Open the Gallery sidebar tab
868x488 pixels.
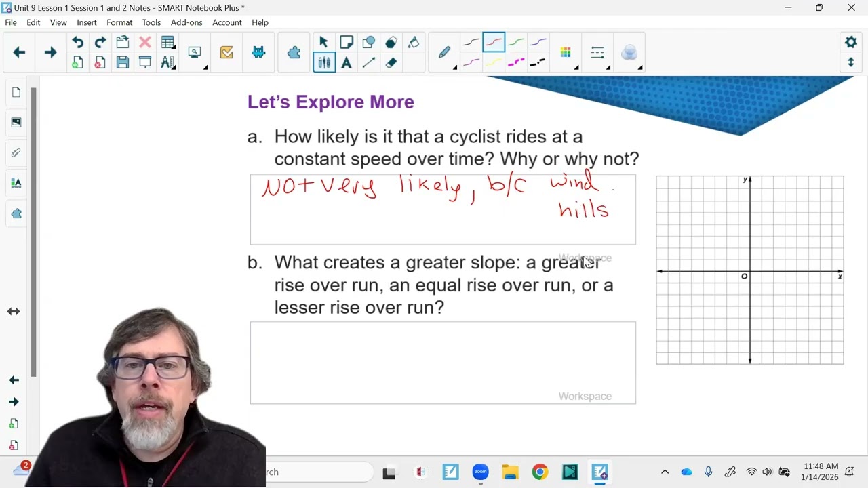click(x=16, y=122)
